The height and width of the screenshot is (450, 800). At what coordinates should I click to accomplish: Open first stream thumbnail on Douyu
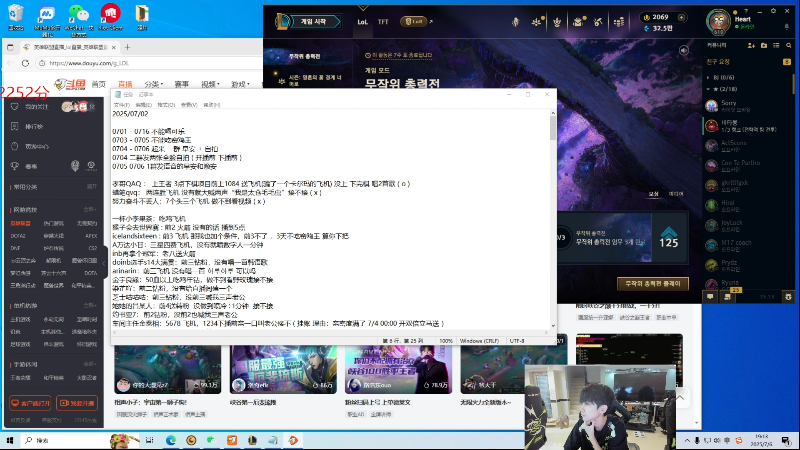tap(168, 369)
